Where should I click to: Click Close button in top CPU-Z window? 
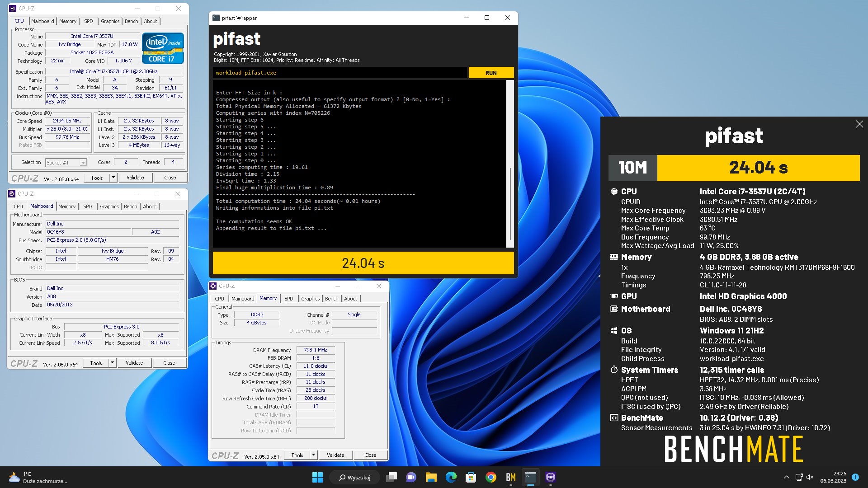click(170, 178)
